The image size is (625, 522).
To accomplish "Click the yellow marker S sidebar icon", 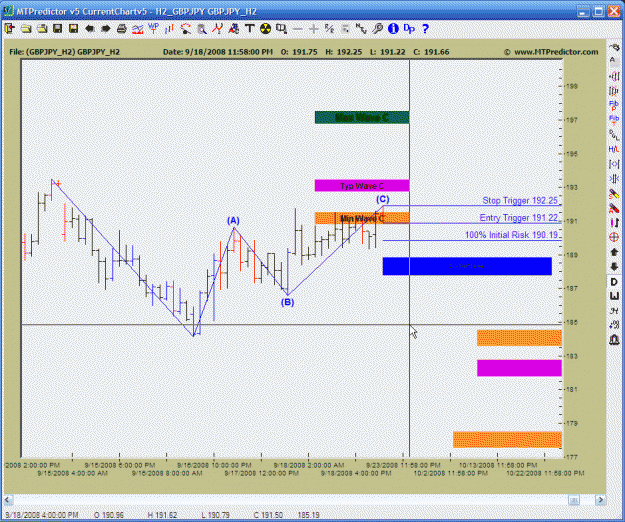I will tap(614, 194).
